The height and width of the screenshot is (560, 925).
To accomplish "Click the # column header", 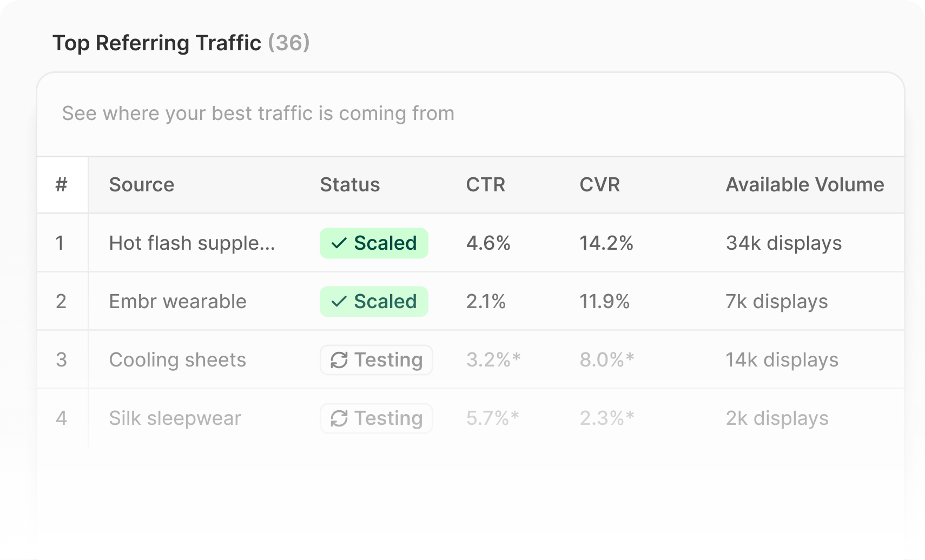I will [x=62, y=185].
